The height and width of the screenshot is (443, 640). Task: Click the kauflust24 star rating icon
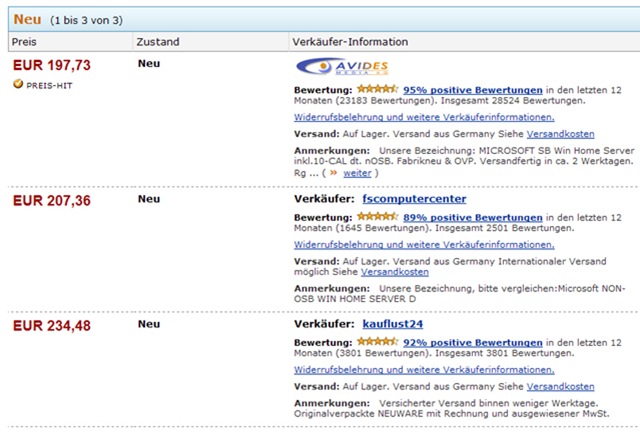(x=378, y=341)
